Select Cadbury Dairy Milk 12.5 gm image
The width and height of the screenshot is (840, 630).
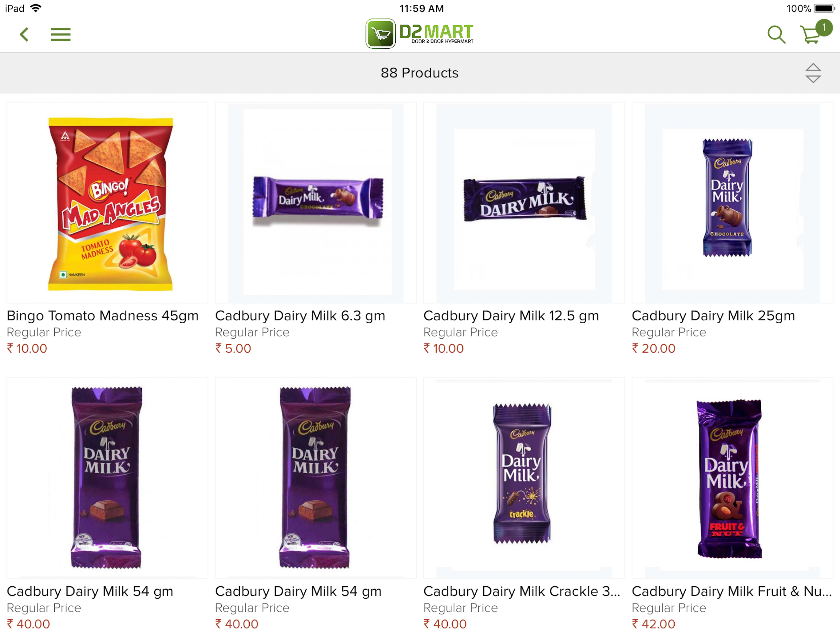[x=524, y=202]
